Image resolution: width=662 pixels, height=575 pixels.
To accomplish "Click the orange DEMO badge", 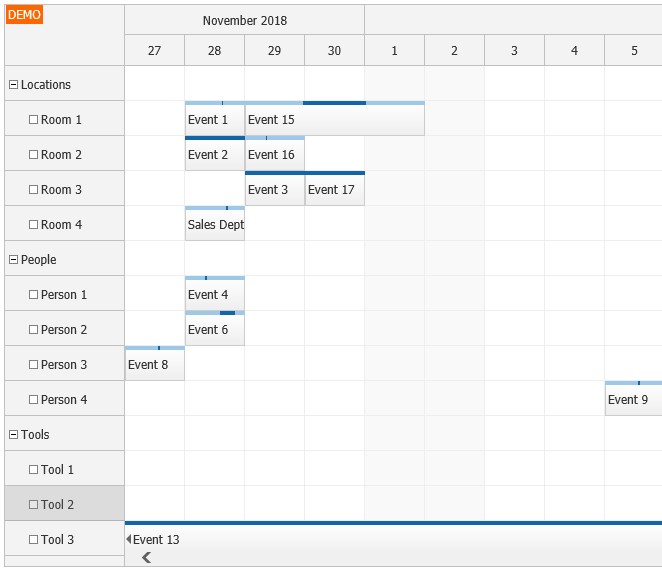I will coord(24,15).
